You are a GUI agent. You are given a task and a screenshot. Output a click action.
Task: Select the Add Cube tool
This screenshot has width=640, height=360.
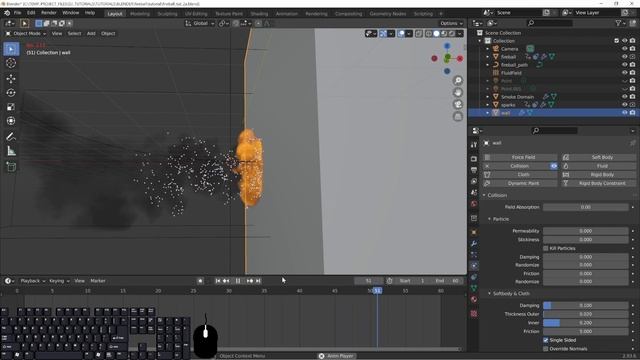pyautogui.click(x=11, y=167)
